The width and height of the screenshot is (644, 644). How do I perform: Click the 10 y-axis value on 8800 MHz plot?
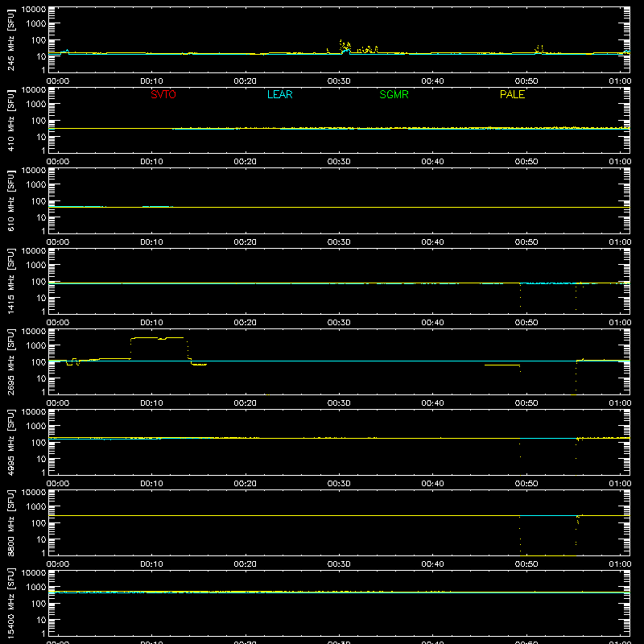[41, 539]
